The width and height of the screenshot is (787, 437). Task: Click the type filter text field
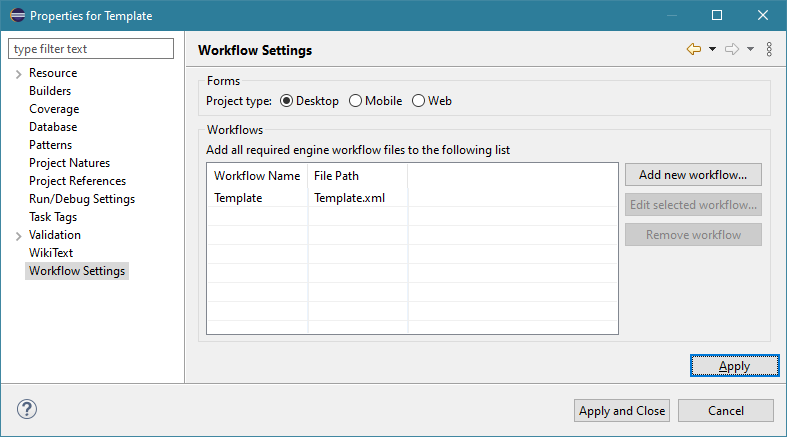(x=91, y=49)
